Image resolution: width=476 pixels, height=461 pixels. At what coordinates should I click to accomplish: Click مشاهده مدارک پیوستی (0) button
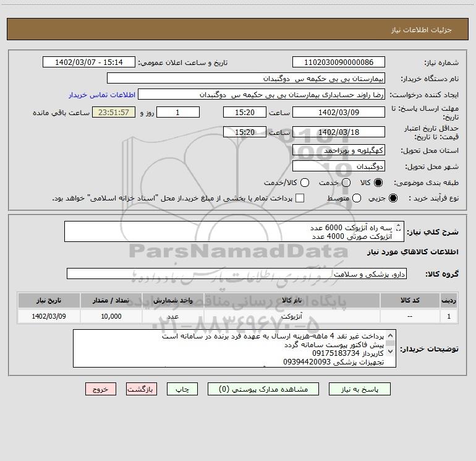263,389
